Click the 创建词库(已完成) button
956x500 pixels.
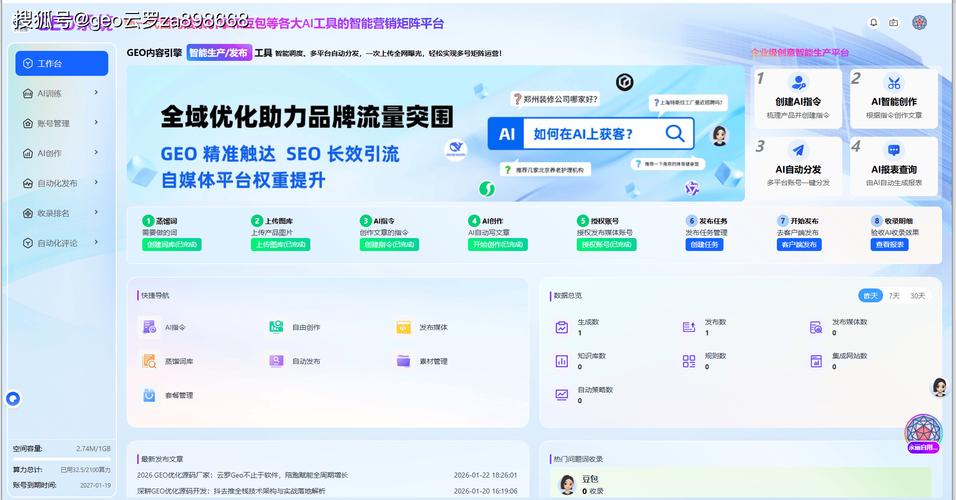click(x=171, y=245)
